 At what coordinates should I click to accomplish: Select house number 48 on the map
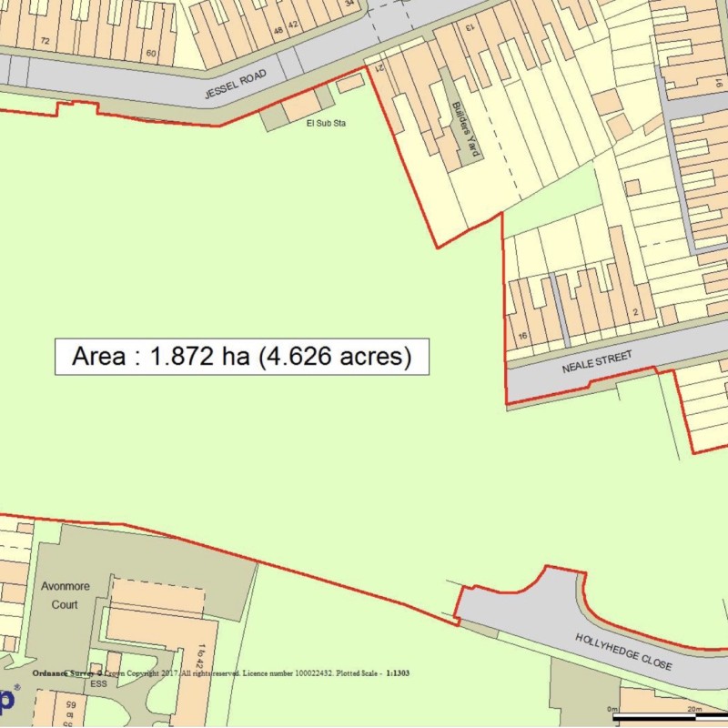(278, 28)
